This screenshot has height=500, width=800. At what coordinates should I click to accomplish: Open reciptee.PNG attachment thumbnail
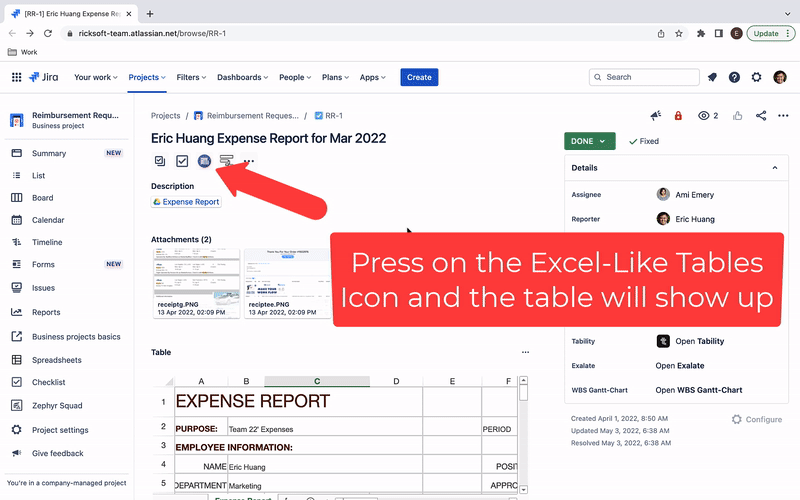pyautogui.click(x=288, y=283)
